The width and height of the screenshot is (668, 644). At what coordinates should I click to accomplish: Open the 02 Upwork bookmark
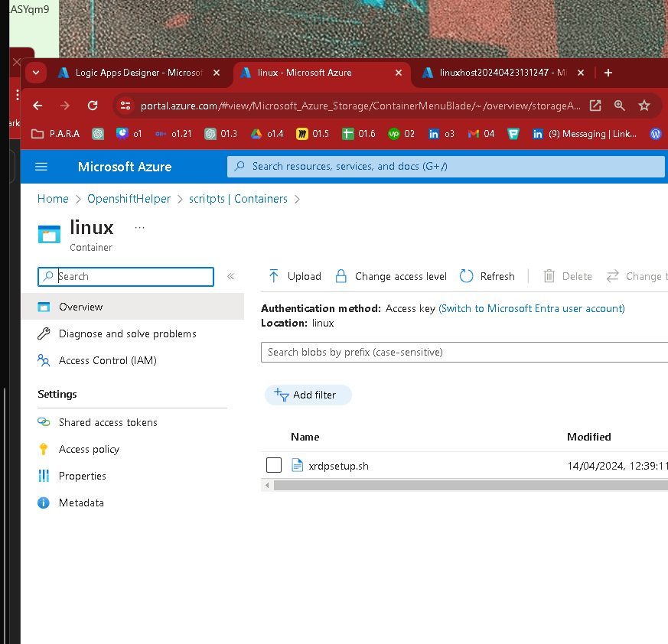pos(401,134)
